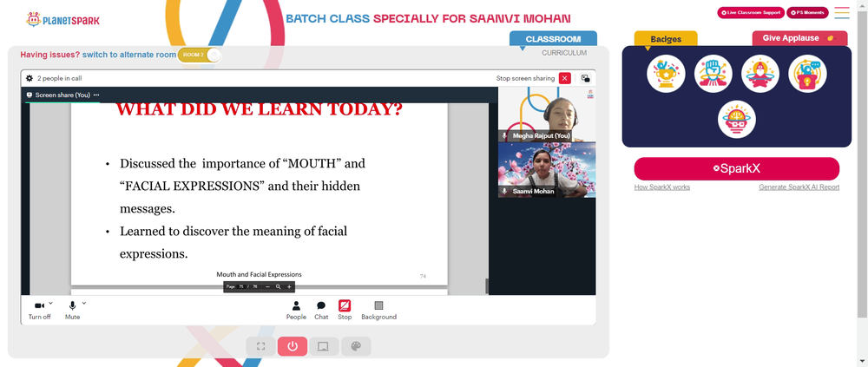Click the trophy badge icon

coord(666,74)
